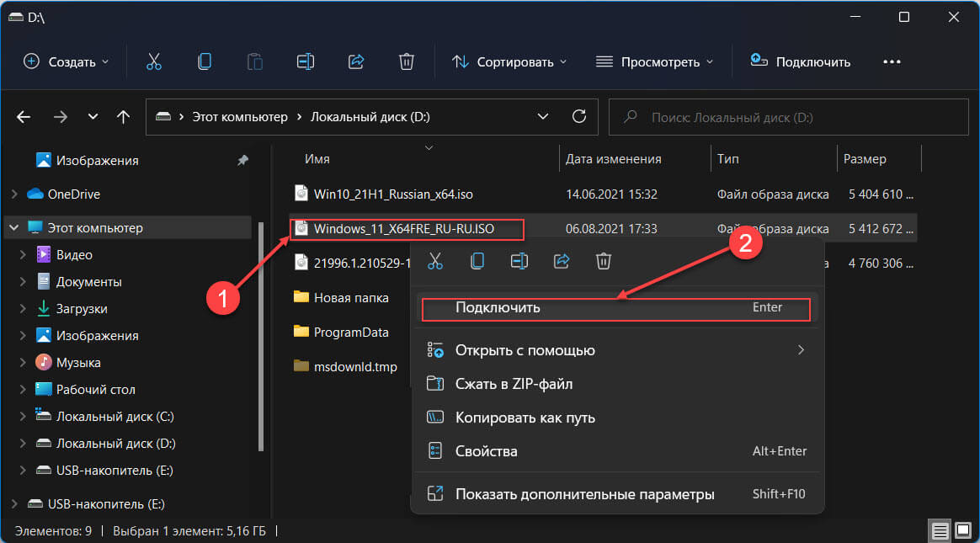
Task: Select Копировать как путь
Action: click(x=616, y=418)
